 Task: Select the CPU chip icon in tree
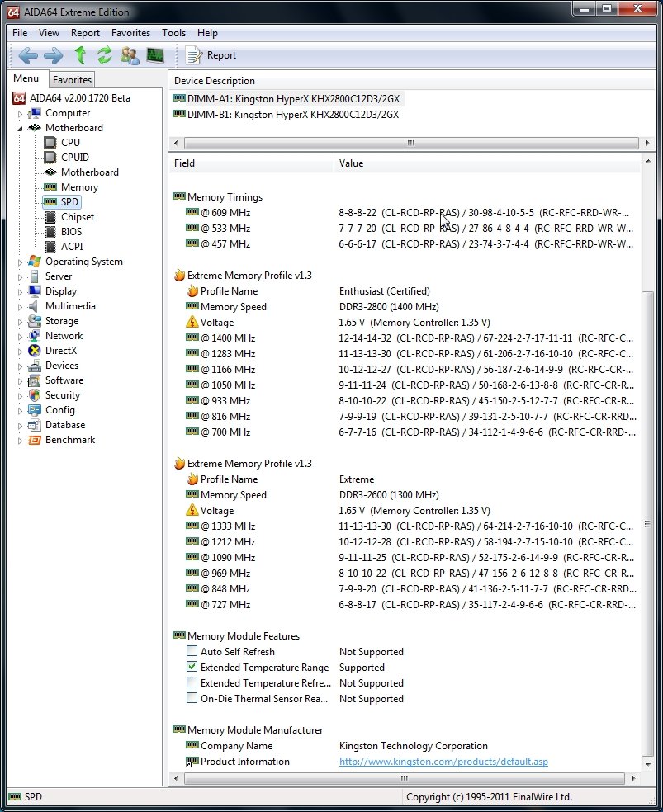click(x=50, y=143)
